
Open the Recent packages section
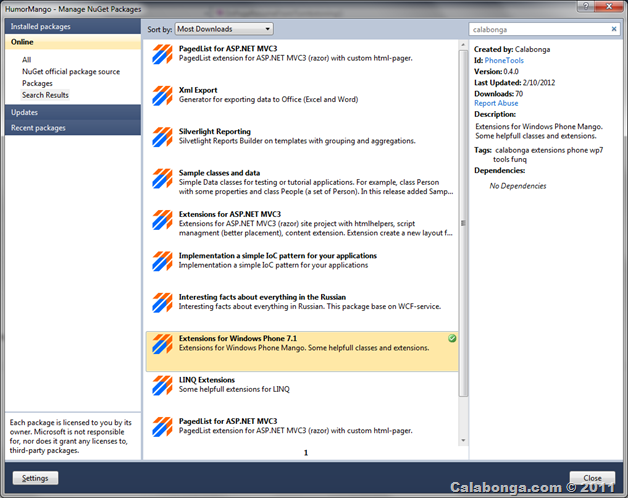click(x=73, y=128)
